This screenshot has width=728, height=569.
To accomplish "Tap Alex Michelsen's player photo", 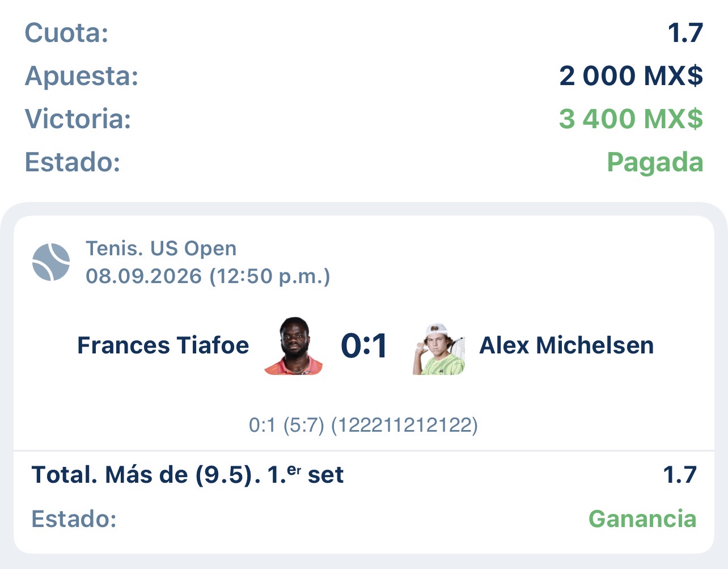I will [x=439, y=348].
